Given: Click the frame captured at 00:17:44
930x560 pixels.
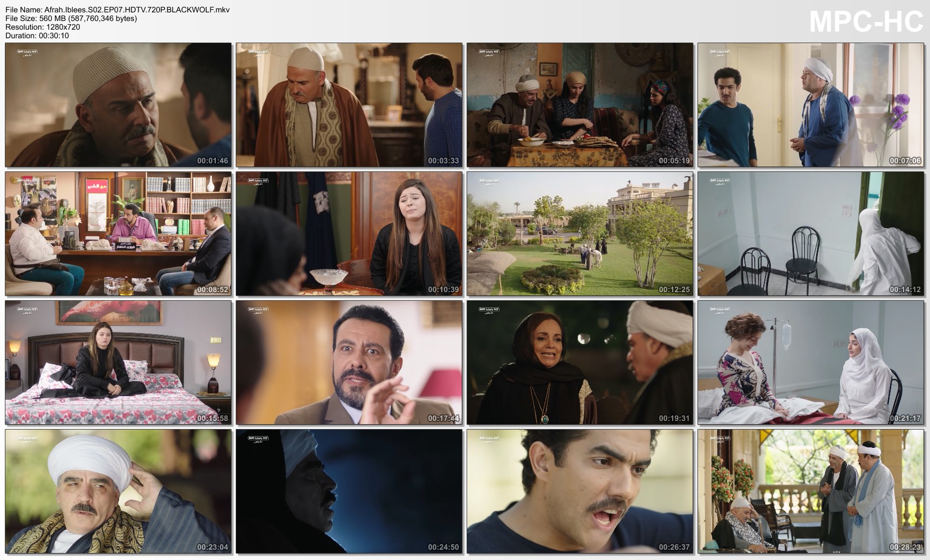Looking at the screenshot, I should 349,363.
